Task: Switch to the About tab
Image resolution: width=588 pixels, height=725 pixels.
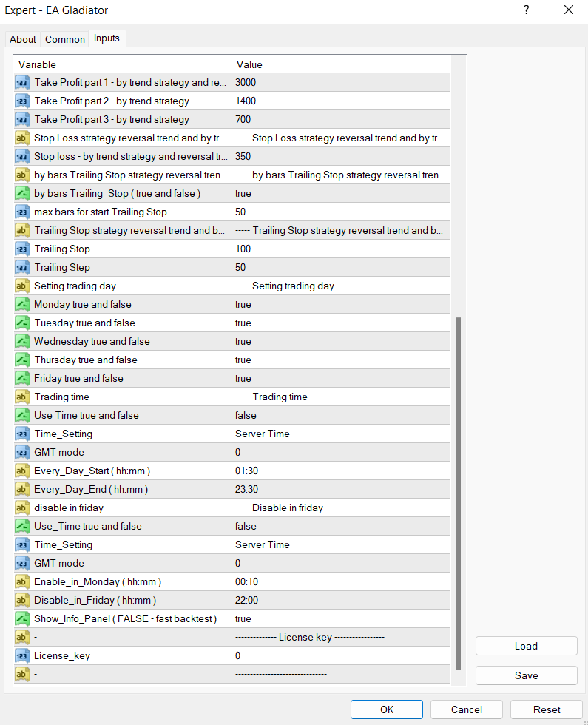Action: click(23, 39)
